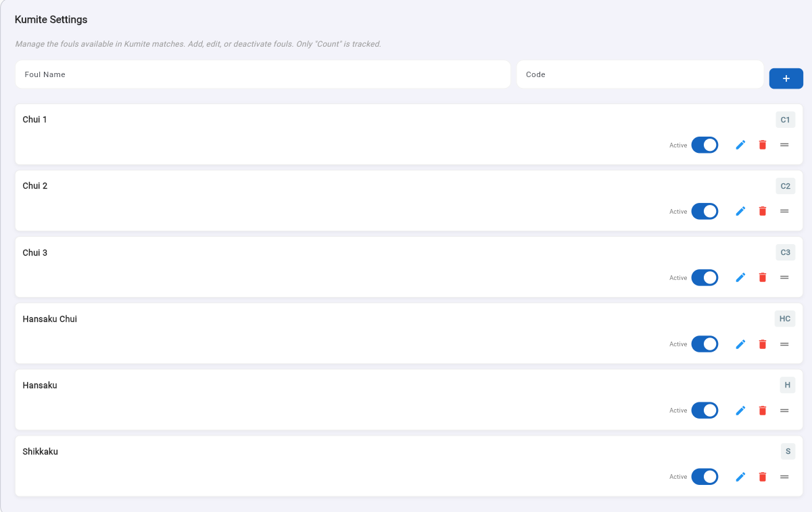Delete the Chui 2 foul using trash icon
This screenshot has height=512, width=812.
763,211
